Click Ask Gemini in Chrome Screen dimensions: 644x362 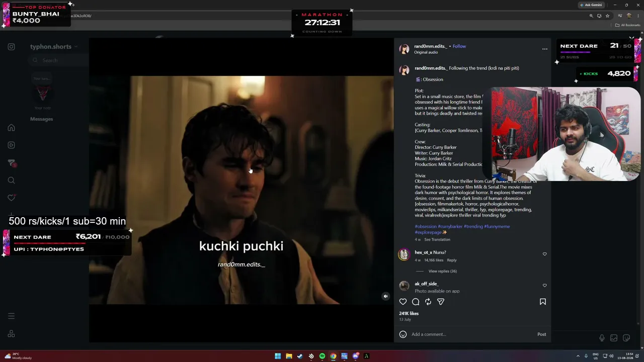tap(591, 5)
